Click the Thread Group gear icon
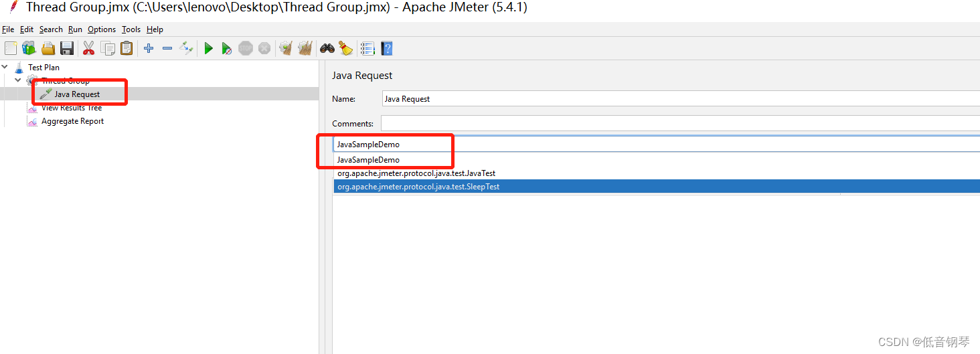The image size is (980, 354). click(31, 81)
